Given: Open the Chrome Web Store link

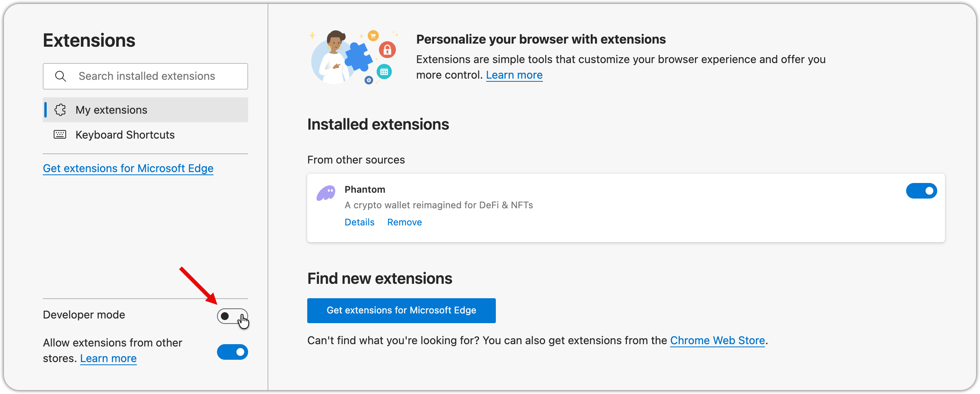Looking at the screenshot, I should tap(717, 341).
